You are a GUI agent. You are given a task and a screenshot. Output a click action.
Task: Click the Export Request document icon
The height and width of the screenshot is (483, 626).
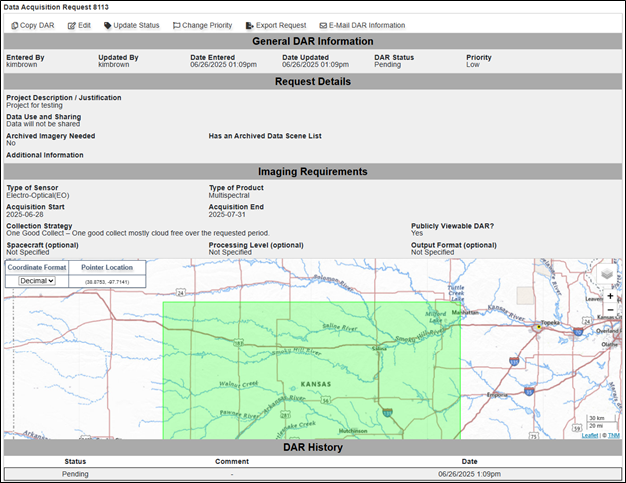250,26
